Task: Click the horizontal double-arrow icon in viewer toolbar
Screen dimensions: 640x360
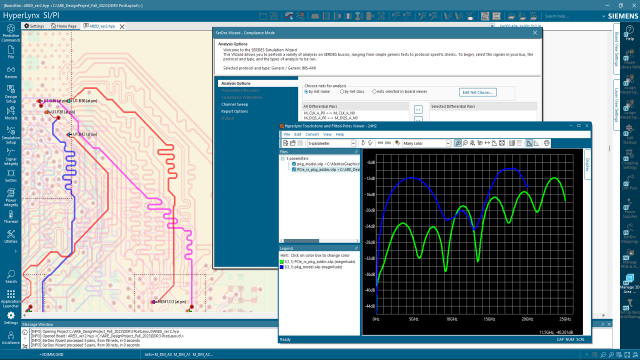Action: 487,143
